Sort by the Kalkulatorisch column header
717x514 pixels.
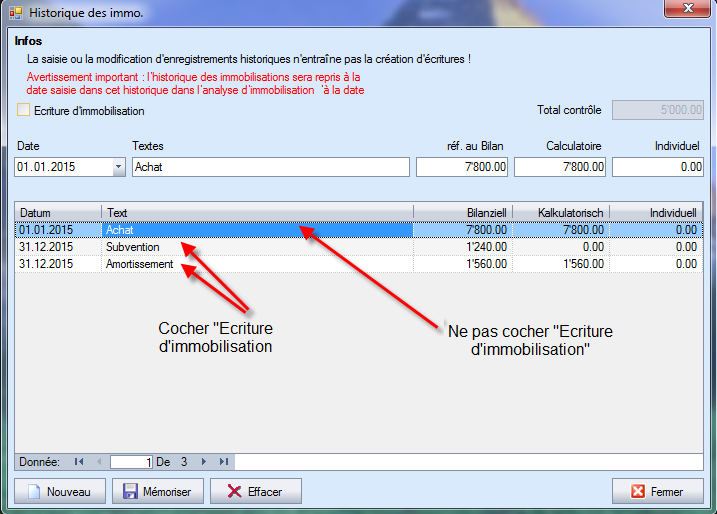pyautogui.click(x=561, y=213)
